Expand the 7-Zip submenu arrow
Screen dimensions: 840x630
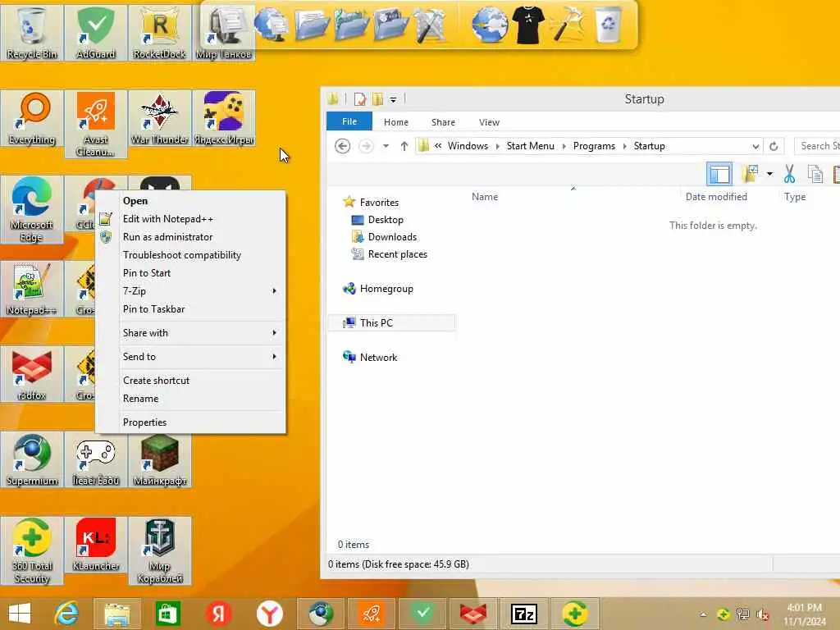click(274, 291)
